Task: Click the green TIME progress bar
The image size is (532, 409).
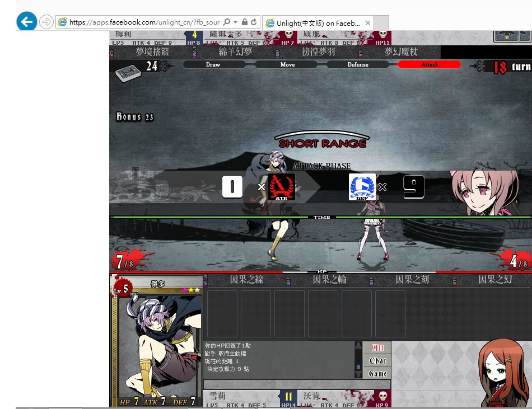Action: coord(320,217)
